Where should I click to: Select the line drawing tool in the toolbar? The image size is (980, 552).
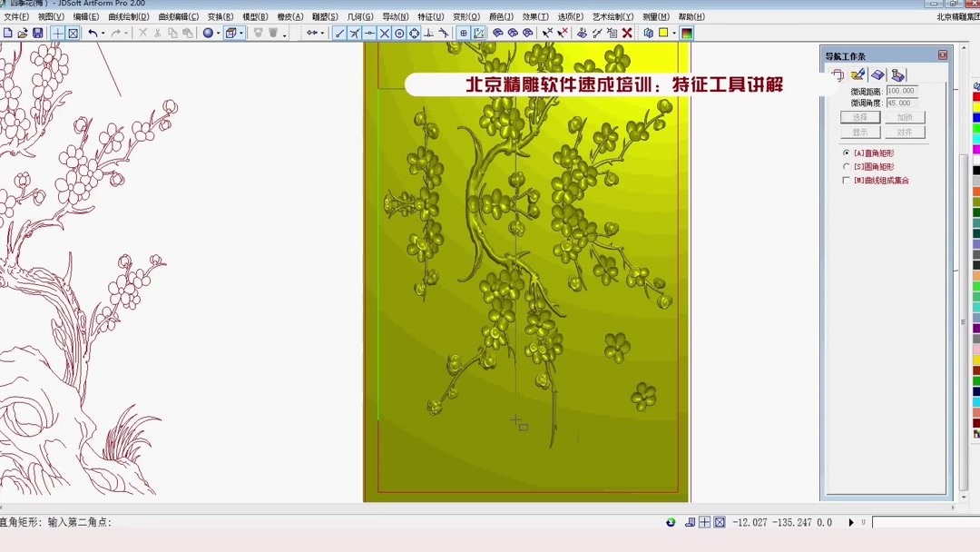(338, 34)
